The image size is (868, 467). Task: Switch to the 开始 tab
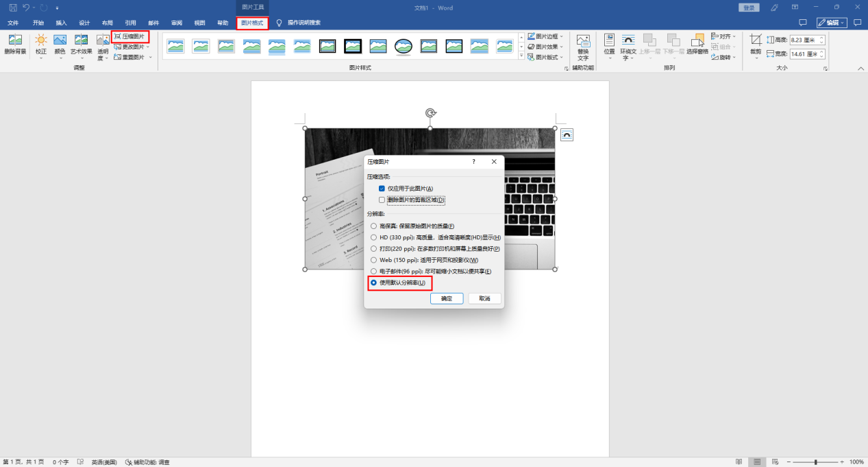(x=38, y=23)
